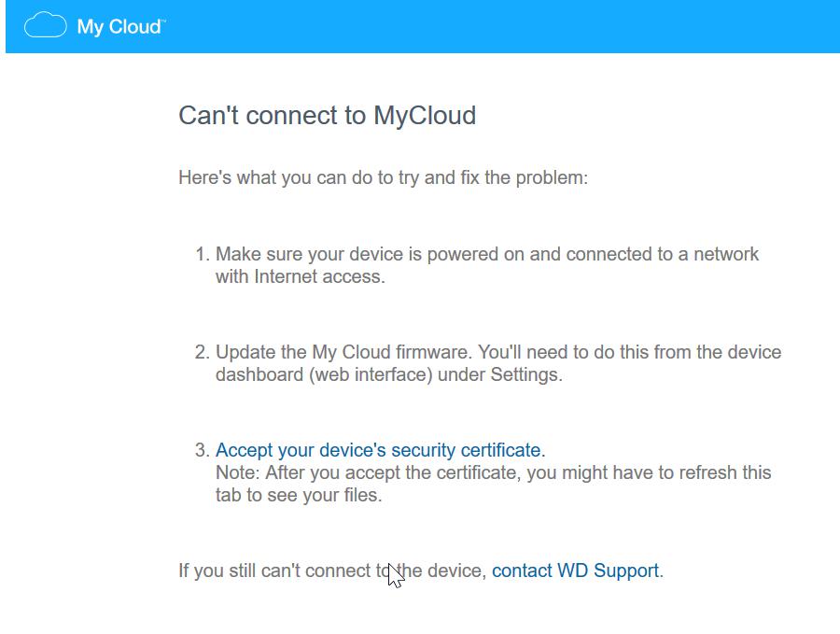Click the My Cloud cloud logo icon
The height and width of the screenshot is (634, 840).
tap(45, 26)
